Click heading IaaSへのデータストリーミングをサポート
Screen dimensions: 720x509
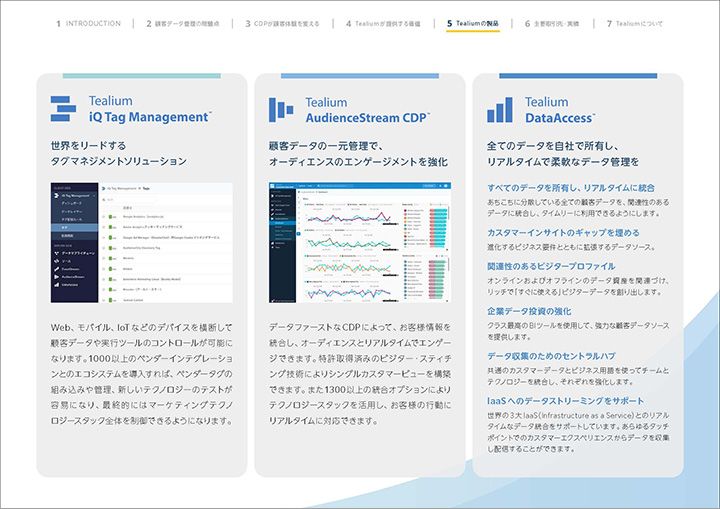click(x=566, y=401)
